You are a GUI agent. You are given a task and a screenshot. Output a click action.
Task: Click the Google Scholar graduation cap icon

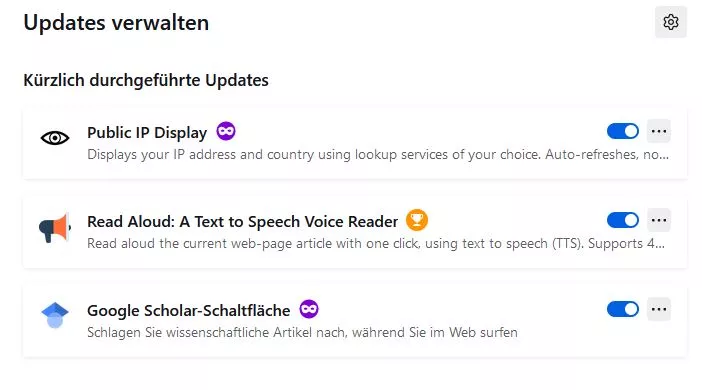(x=55, y=315)
